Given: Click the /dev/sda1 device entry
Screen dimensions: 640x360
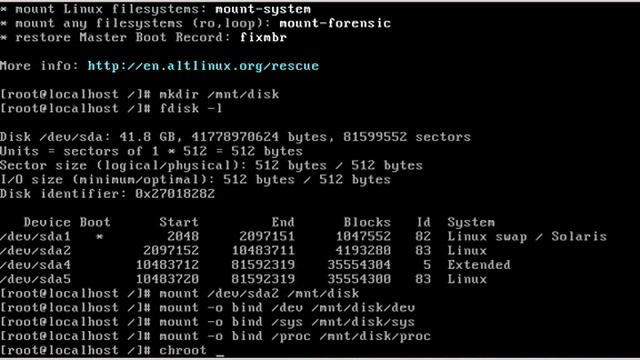Looking at the screenshot, I should tap(36, 236).
